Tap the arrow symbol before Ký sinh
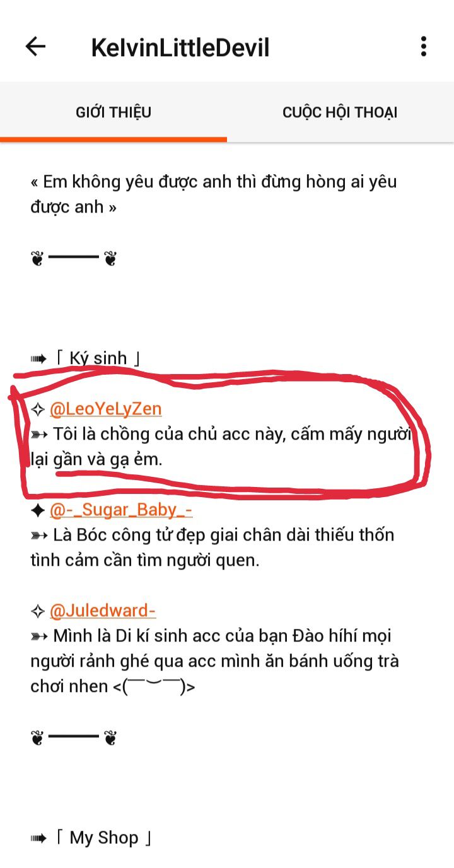Image resolution: width=454 pixels, height=868 pixels. (x=38, y=359)
